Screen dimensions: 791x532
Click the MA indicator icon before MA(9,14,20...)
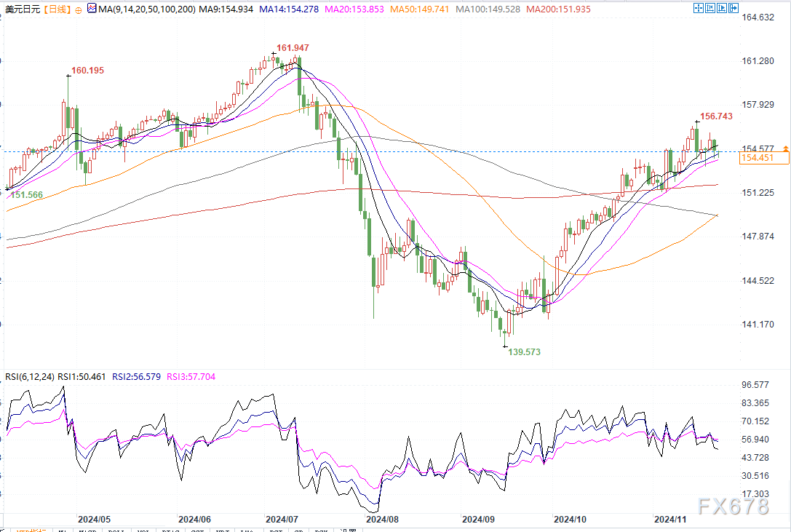[91, 8]
